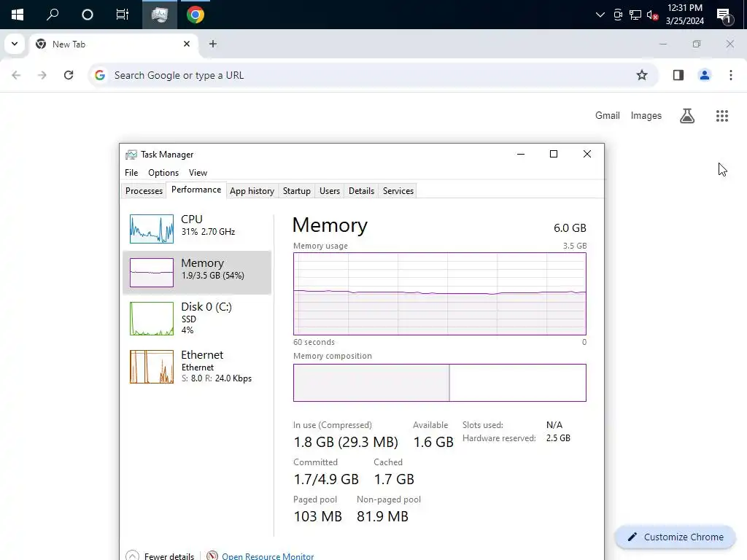Switch to the Processes tab
This screenshot has width=747, height=560.
coord(144,191)
